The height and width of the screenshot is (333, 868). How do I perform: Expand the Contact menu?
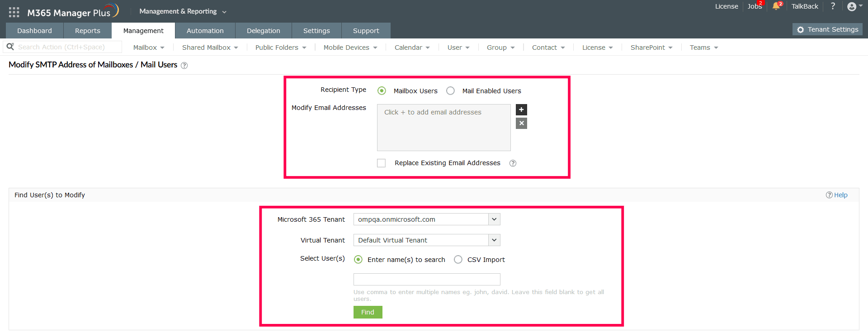(548, 48)
